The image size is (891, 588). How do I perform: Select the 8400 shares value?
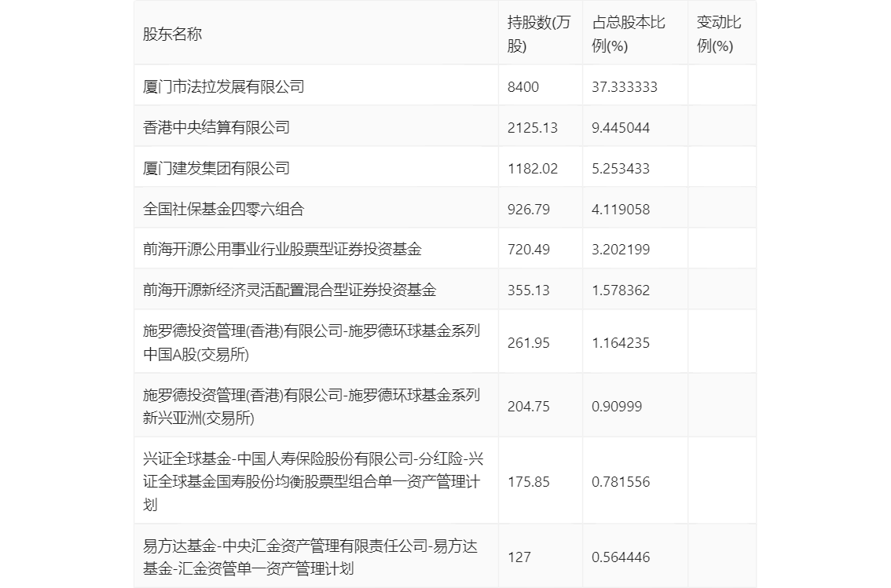[522, 87]
